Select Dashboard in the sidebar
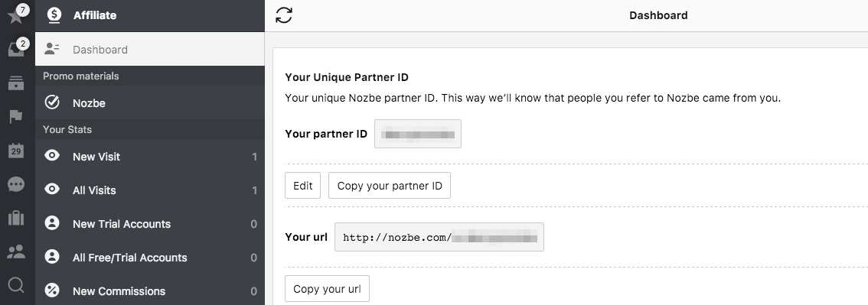This screenshot has height=305, width=868. [150, 49]
